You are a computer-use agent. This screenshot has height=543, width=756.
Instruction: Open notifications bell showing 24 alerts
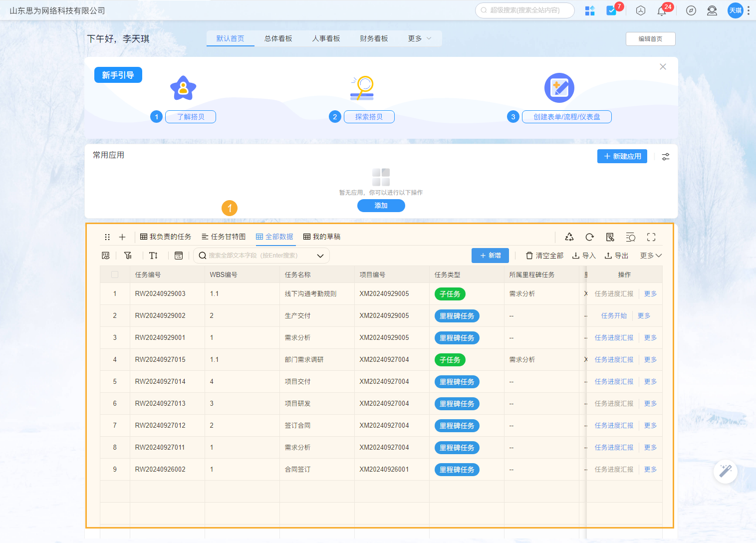click(662, 10)
